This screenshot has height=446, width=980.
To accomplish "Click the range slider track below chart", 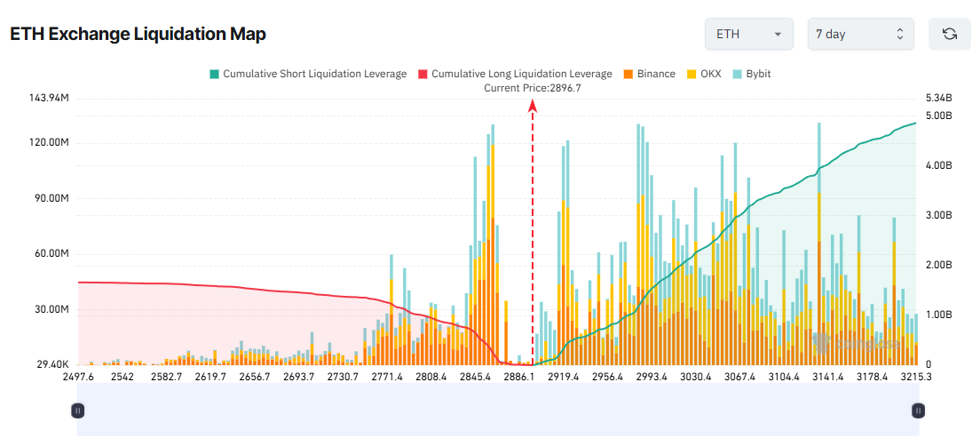I will coord(497,410).
